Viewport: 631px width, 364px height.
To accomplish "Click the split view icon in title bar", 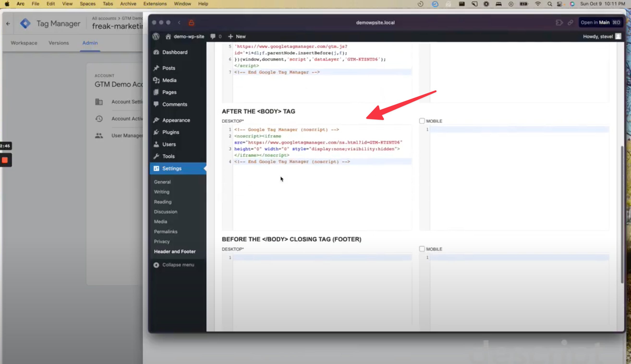I will (x=559, y=23).
